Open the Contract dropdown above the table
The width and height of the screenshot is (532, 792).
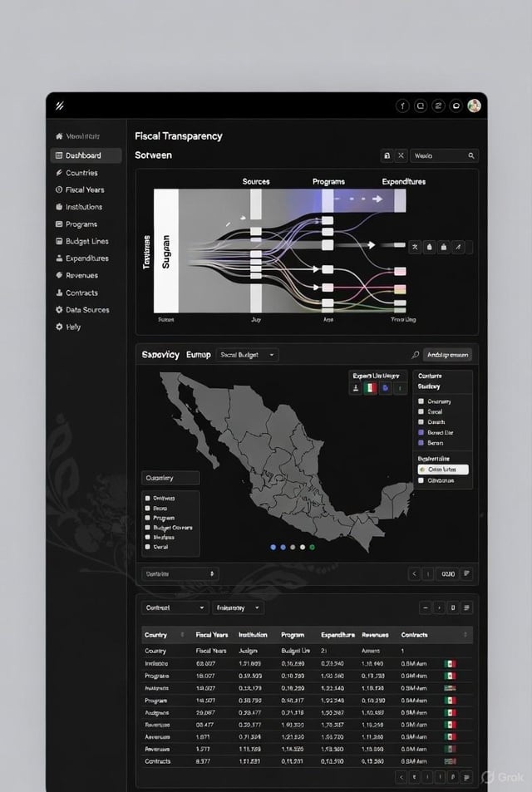(175, 608)
